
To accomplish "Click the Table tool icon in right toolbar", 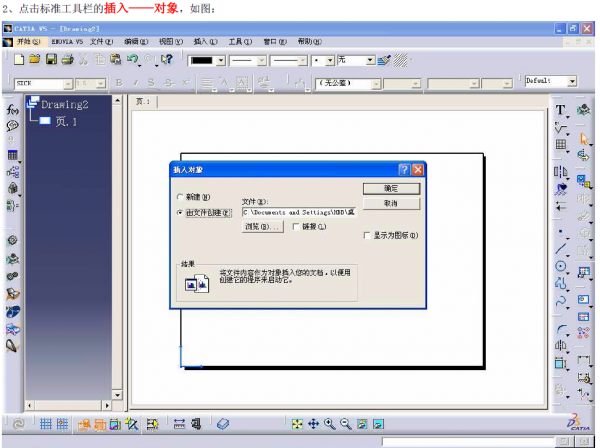I will tap(561, 145).
